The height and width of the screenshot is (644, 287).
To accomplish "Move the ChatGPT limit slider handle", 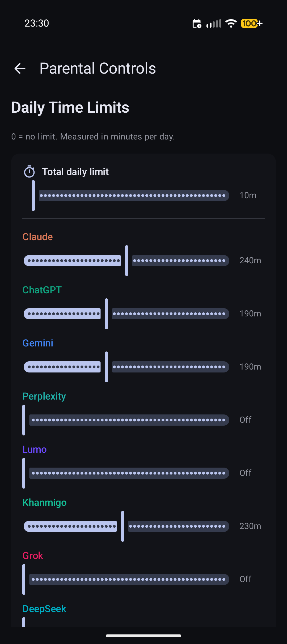I will pyautogui.click(x=107, y=313).
